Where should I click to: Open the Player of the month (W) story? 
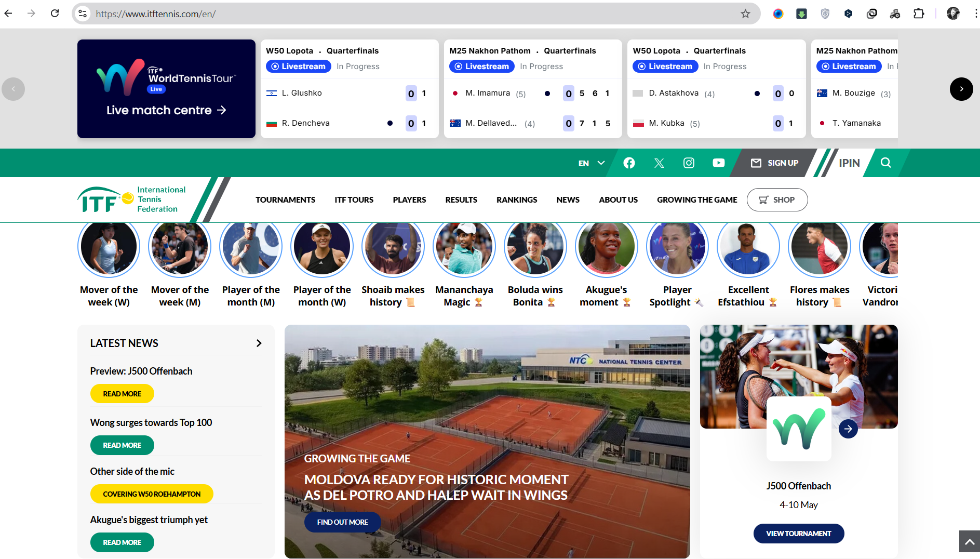coord(322,265)
